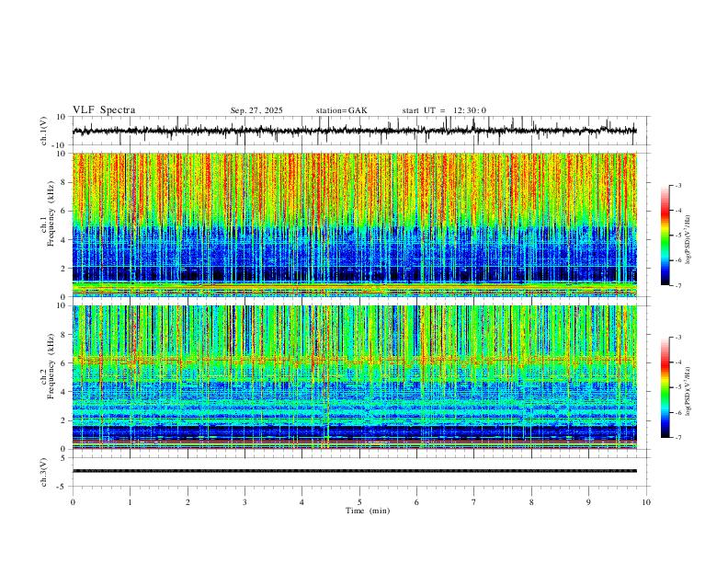Click time axis tick label "9"
Image resolution: width=728 pixels, height=563 pixels.
pyautogui.click(x=588, y=502)
